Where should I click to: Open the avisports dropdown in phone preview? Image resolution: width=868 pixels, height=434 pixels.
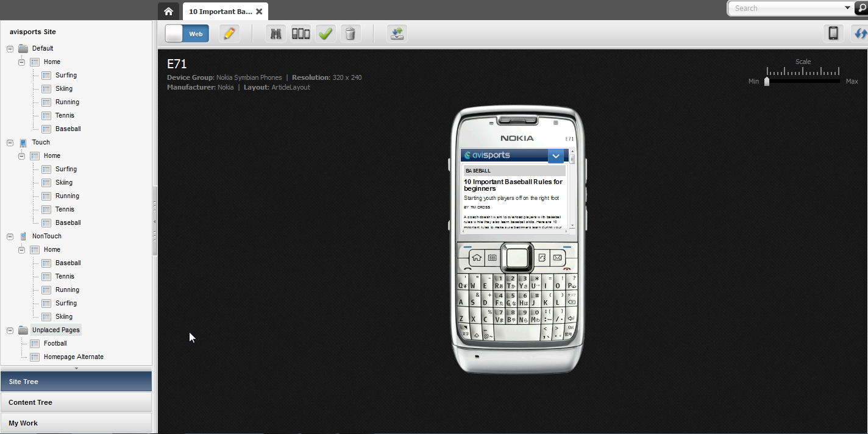555,156
